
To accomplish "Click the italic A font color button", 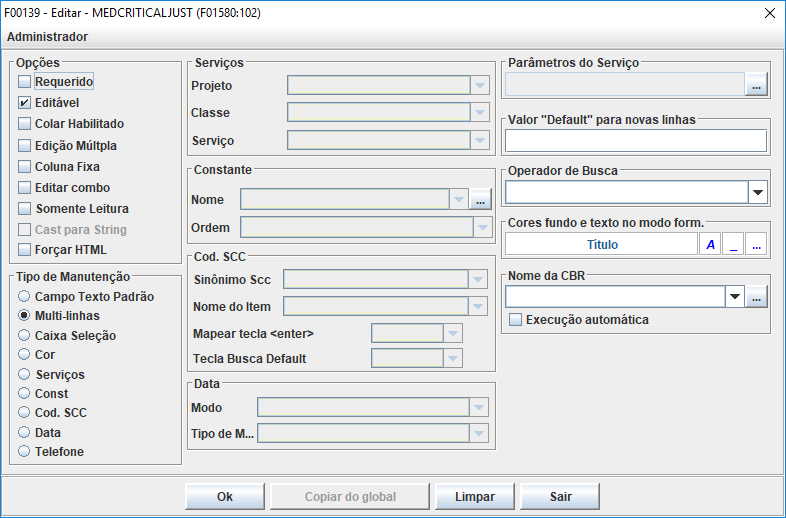I will (710, 244).
